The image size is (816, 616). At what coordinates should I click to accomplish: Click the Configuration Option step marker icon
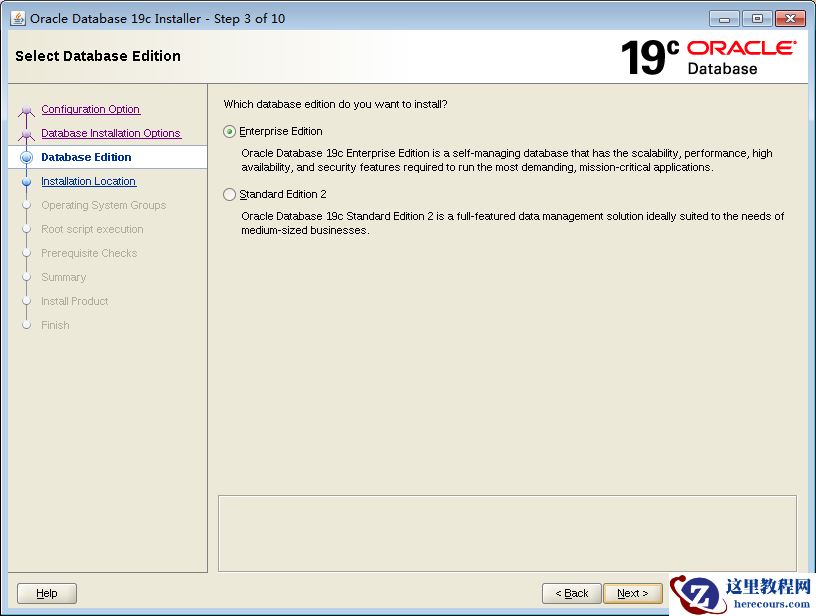click(27, 111)
